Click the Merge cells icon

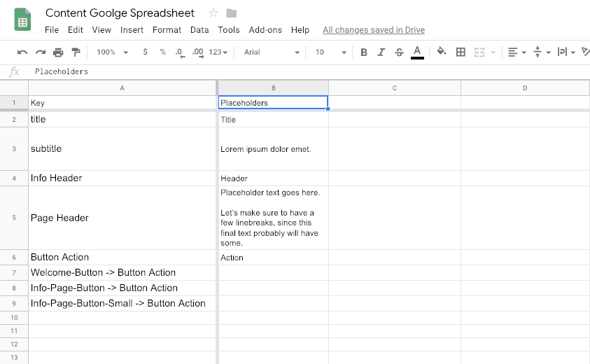tap(479, 52)
